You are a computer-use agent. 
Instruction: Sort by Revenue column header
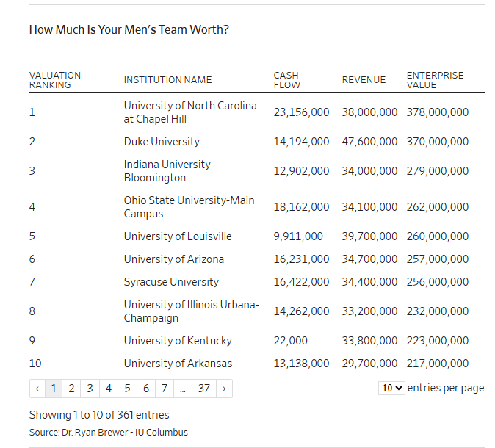[x=364, y=80]
